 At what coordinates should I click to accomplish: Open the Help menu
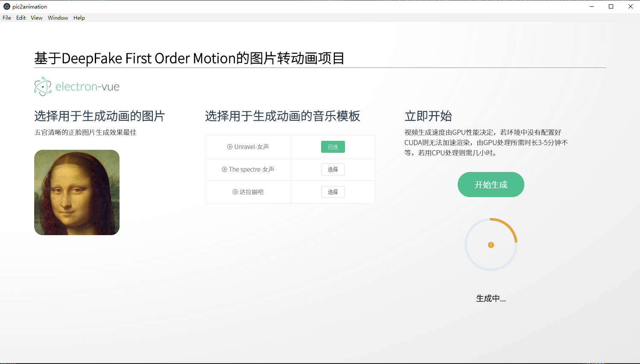click(x=79, y=17)
